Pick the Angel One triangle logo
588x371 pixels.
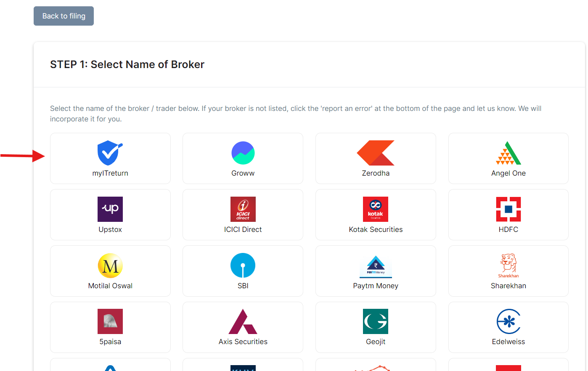point(509,153)
